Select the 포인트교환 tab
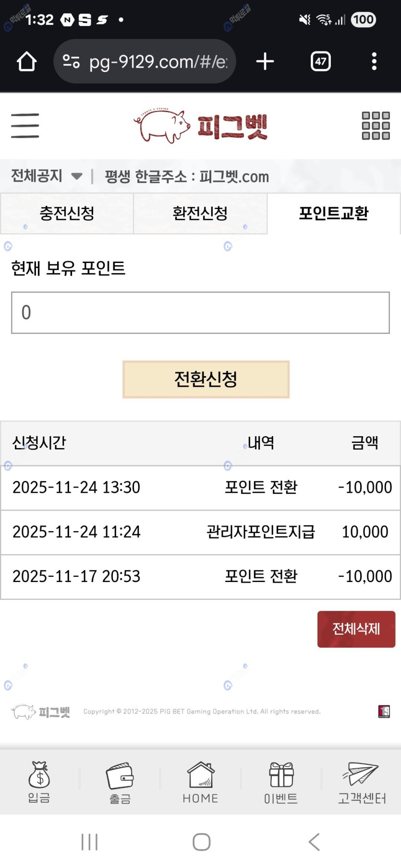The image size is (401, 868). (x=333, y=214)
